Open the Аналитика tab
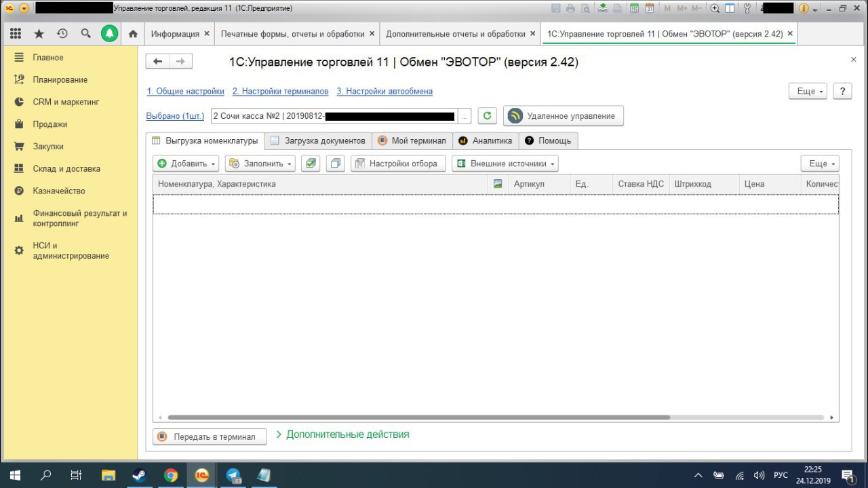Image resolution: width=868 pixels, height=488 pixels. pyautogui.click(x=486, y=141)
